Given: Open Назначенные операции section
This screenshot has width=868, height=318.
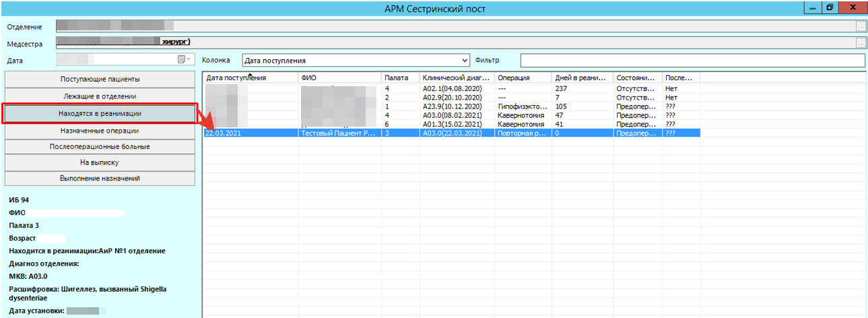Looking at the screenshot, I should point(100,130).
